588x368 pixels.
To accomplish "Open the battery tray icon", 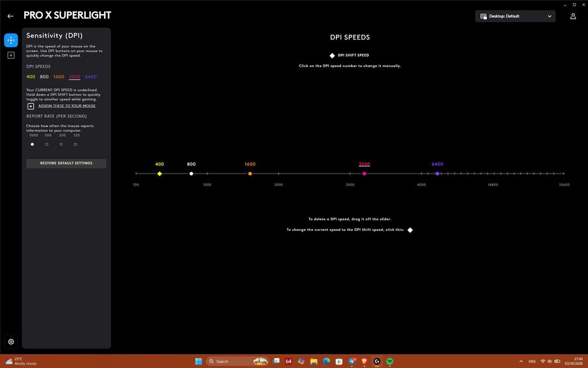I will [557, 362].
